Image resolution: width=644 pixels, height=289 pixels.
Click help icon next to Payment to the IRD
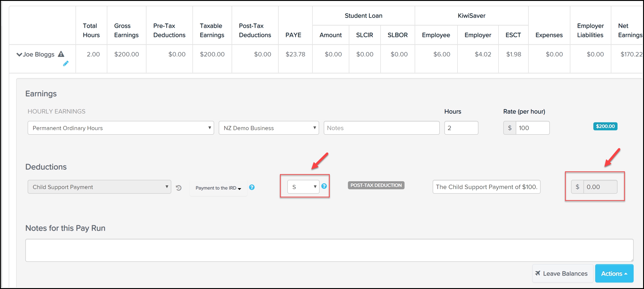[x=252, y=187]
